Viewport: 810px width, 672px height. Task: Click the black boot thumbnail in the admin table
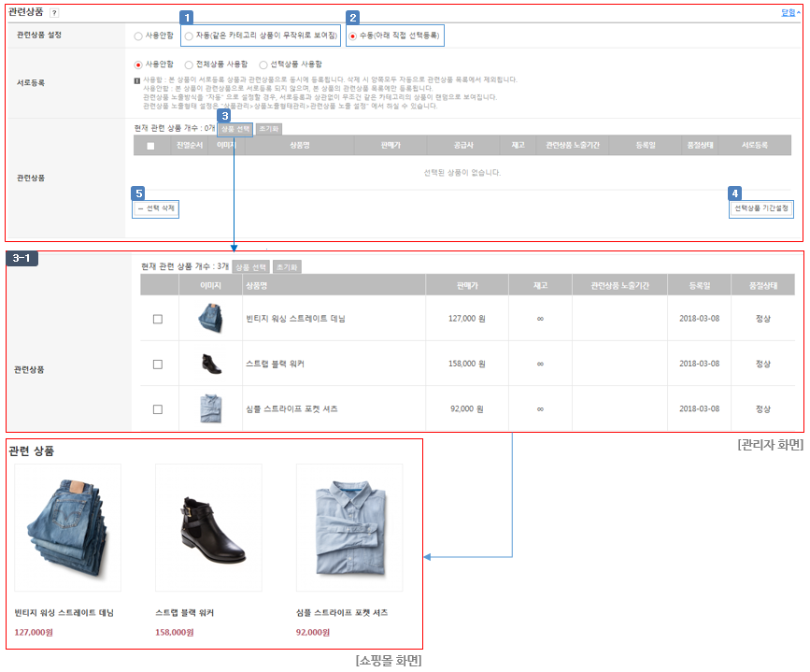pos(211,364)
